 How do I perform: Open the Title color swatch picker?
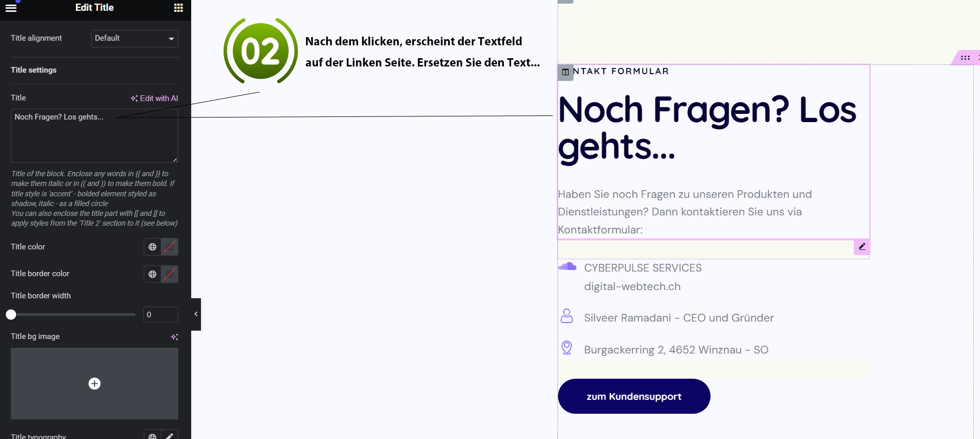(x=170, y=247)
